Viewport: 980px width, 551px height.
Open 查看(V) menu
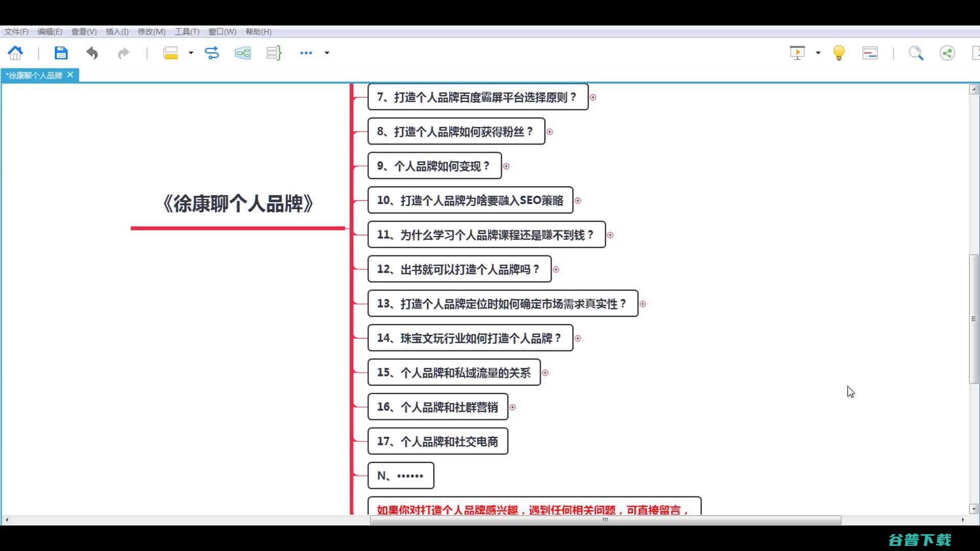coord(84,32)
